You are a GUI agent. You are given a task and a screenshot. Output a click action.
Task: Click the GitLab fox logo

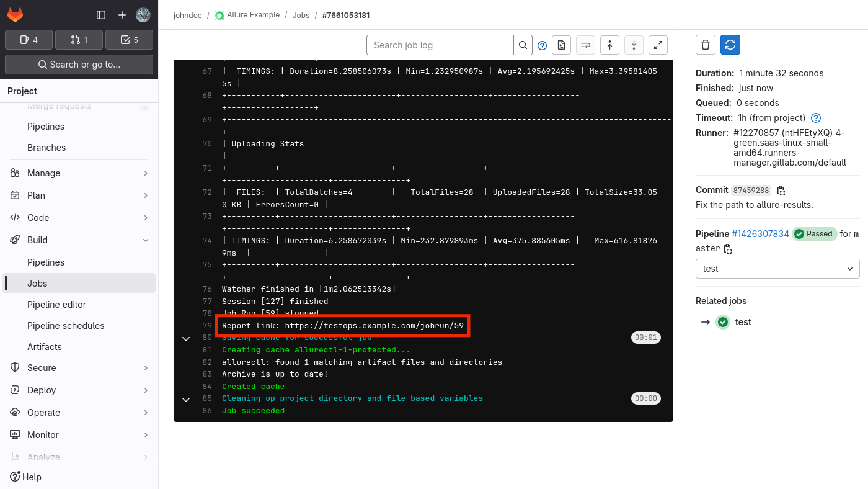point(15,15)
